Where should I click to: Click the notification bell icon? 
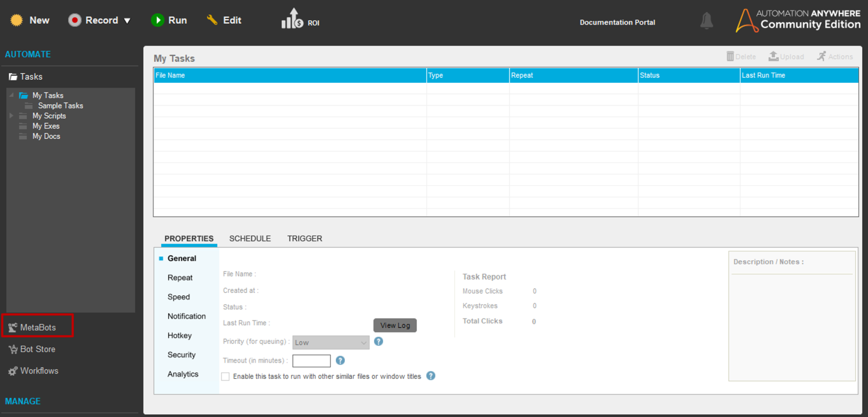tap(706, 21)
